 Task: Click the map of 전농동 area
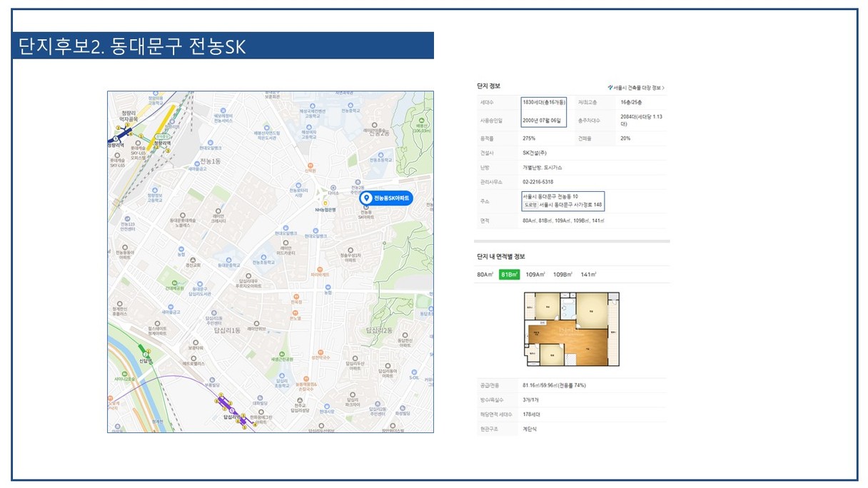tap(271, 262)
